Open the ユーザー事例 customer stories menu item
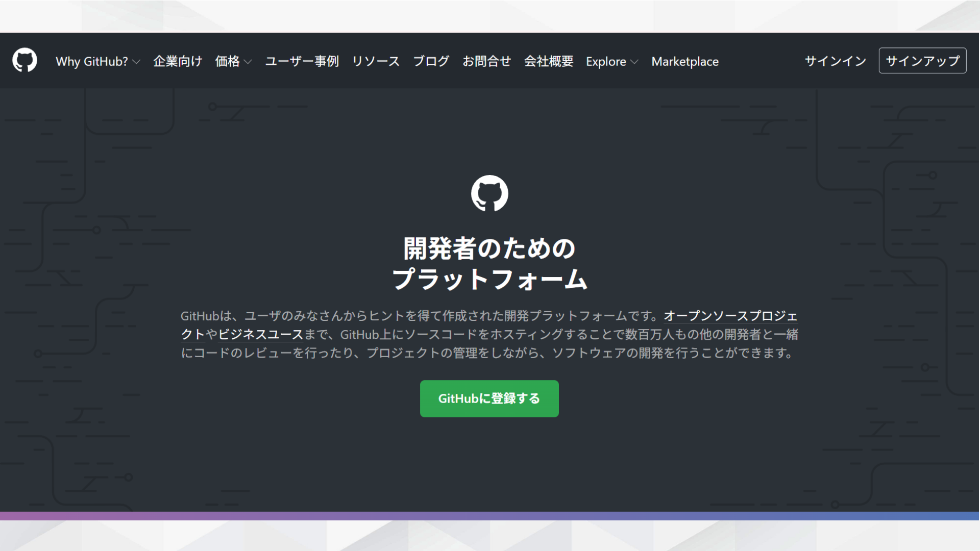 click(302, 61)
